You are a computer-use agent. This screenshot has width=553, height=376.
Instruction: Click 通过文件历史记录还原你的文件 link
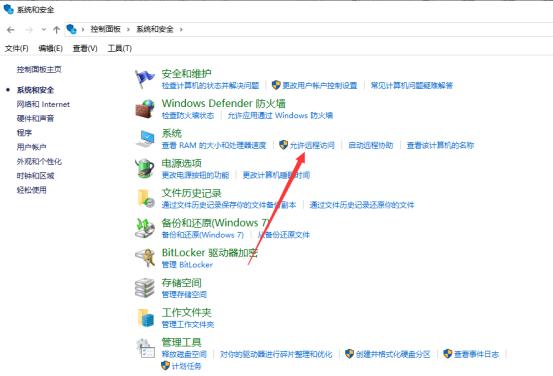tap(362, 205)
